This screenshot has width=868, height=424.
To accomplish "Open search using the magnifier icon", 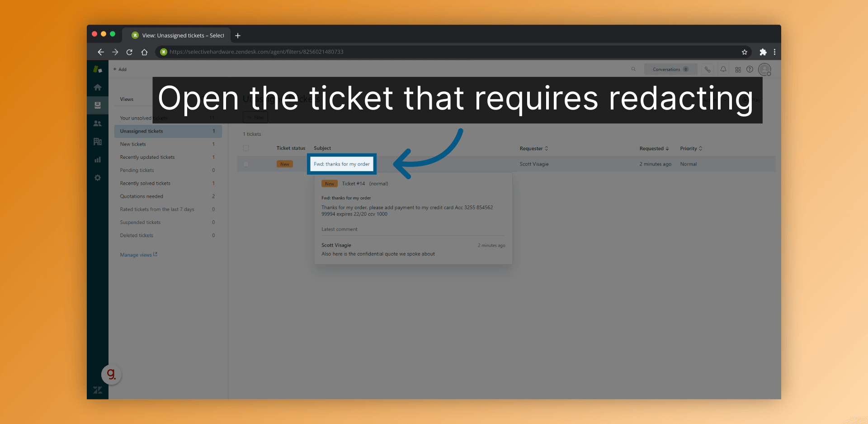I will 633,69.
